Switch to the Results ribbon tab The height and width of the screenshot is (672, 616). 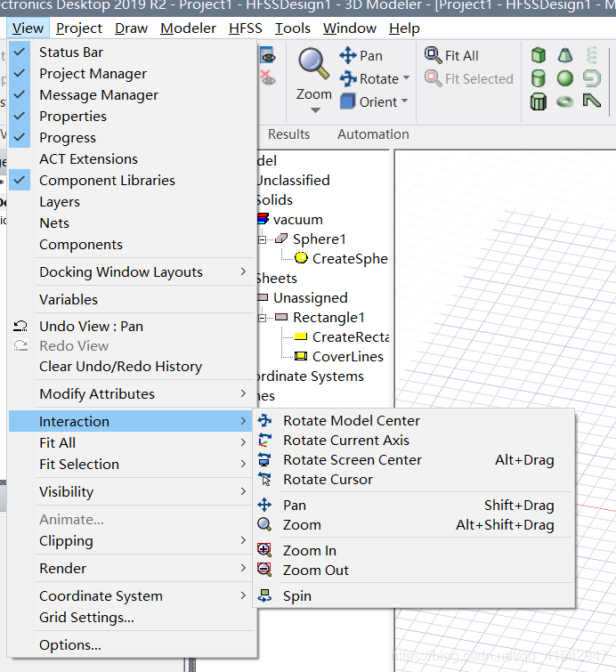pos(289,134)
